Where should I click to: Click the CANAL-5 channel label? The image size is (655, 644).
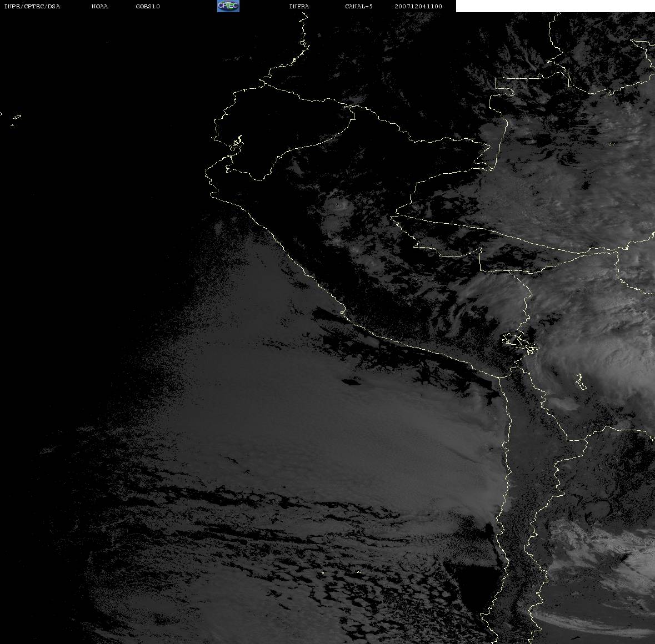pyautogui.click(x=359, y=6)
